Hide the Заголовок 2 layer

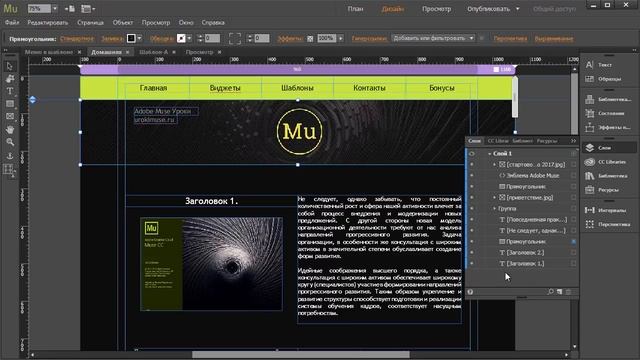point(472,253)
